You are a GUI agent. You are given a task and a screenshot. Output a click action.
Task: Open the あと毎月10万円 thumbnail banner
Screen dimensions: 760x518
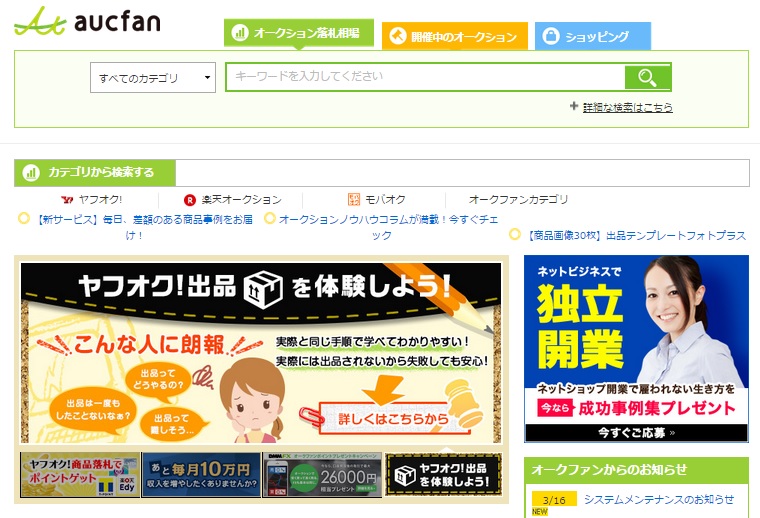point(201,475)
